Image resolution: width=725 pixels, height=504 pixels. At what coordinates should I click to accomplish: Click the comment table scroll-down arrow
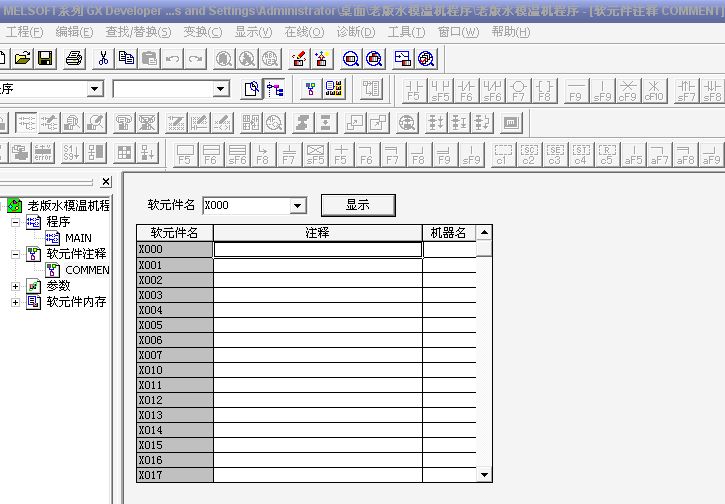click(x=485, y=474)
